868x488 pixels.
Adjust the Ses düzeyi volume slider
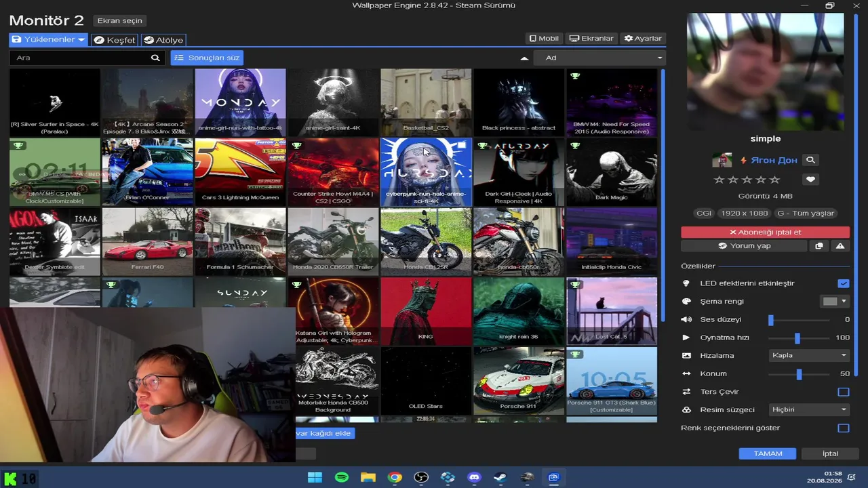[800, 319]
